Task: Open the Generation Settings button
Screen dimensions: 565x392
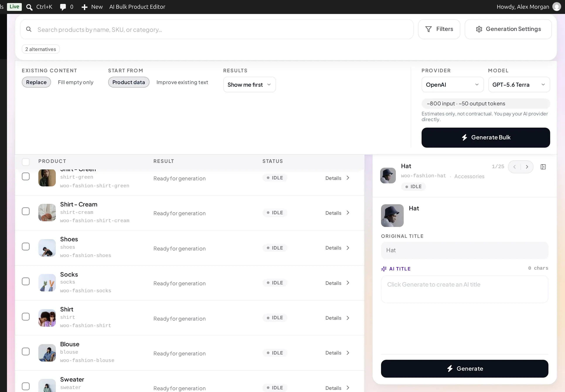Action: tap(508, 29)
